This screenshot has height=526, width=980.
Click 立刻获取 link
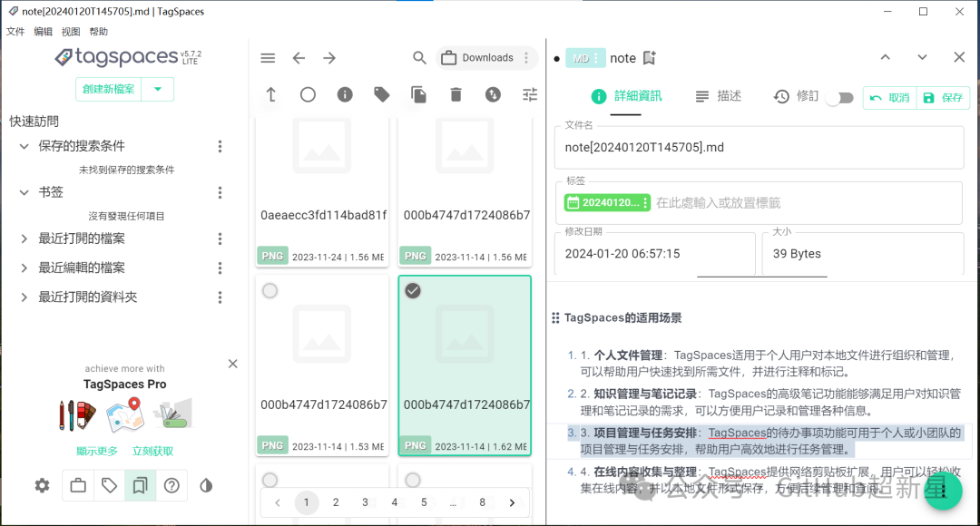[x=152, y=451]
